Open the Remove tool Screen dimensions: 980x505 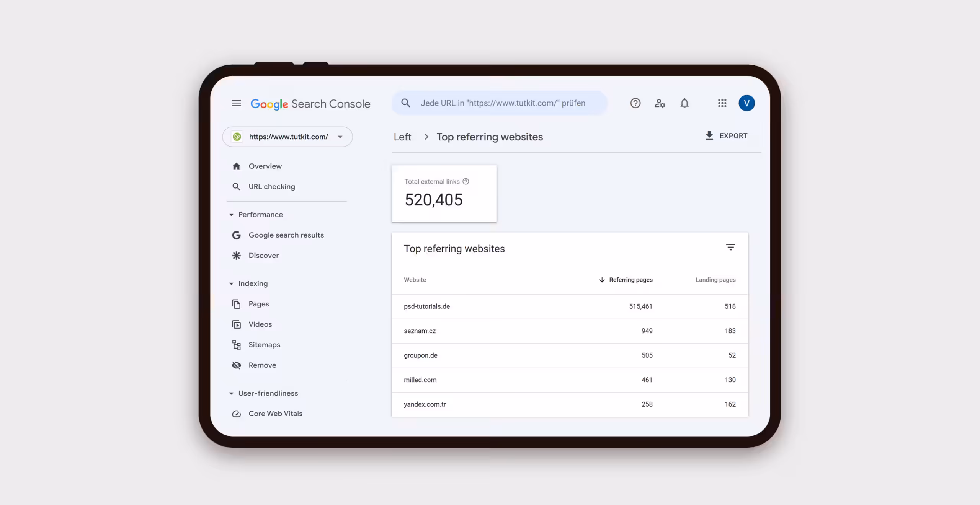pyautogui.click(x=262, y=365)
